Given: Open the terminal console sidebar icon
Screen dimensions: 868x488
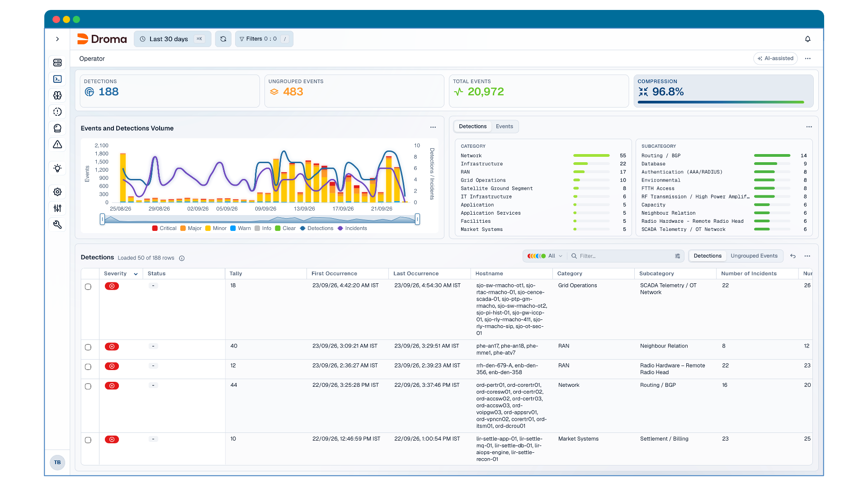Looking at the screenshot, I should (57, 79).
